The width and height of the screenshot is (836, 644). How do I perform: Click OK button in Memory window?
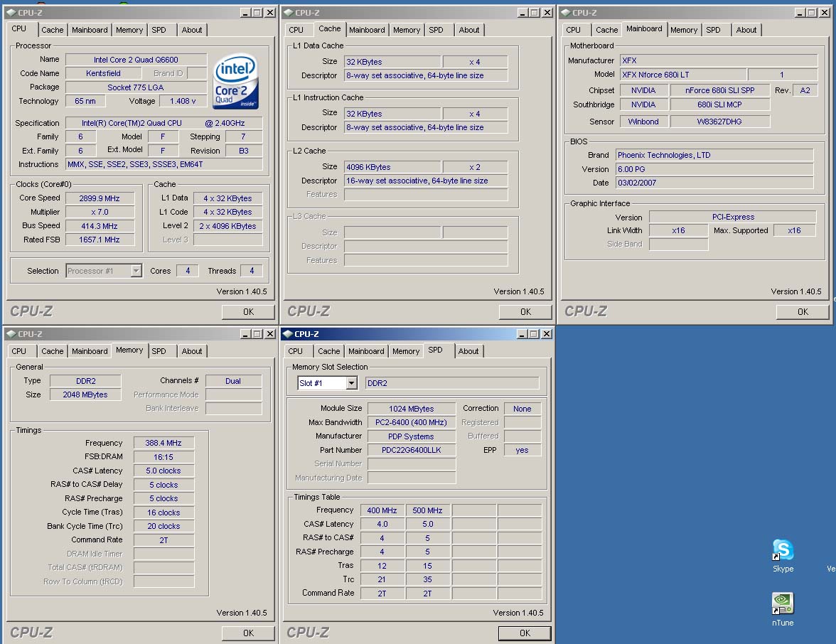click(249, 633)
